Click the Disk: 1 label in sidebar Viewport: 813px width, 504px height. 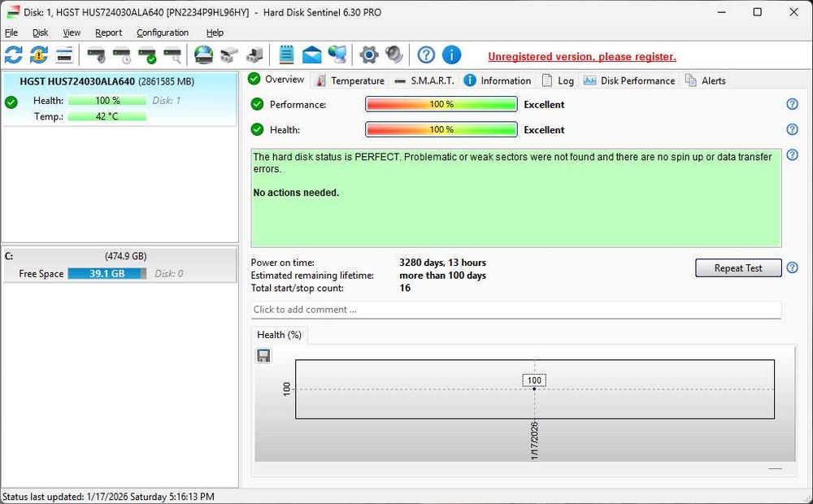point(167,101)
